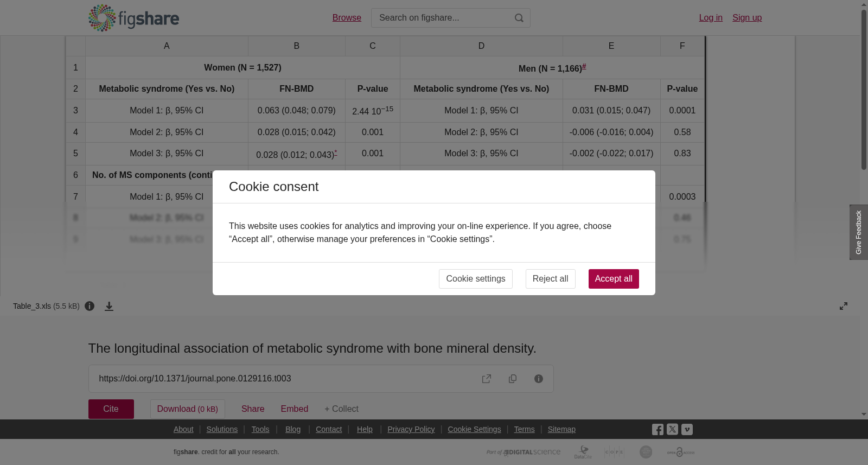Copy the DOI to clipboard
868x465 pixels.
(x=513, y=379)
